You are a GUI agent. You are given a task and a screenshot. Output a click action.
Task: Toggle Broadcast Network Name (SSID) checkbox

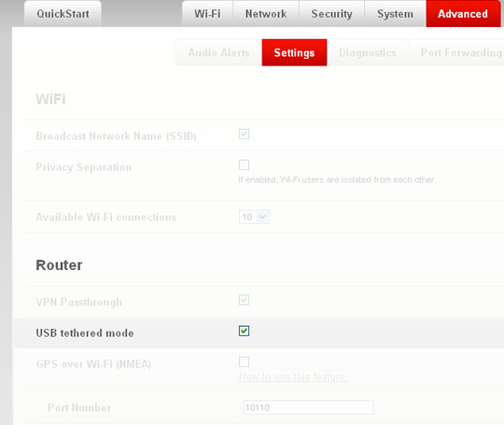244,134
